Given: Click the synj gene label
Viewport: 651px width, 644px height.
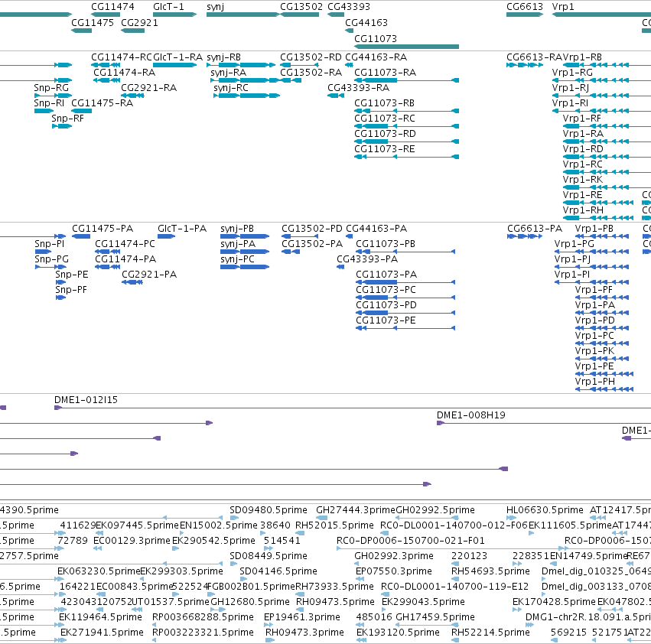Looking at the screenshot, I should [215, 7].
